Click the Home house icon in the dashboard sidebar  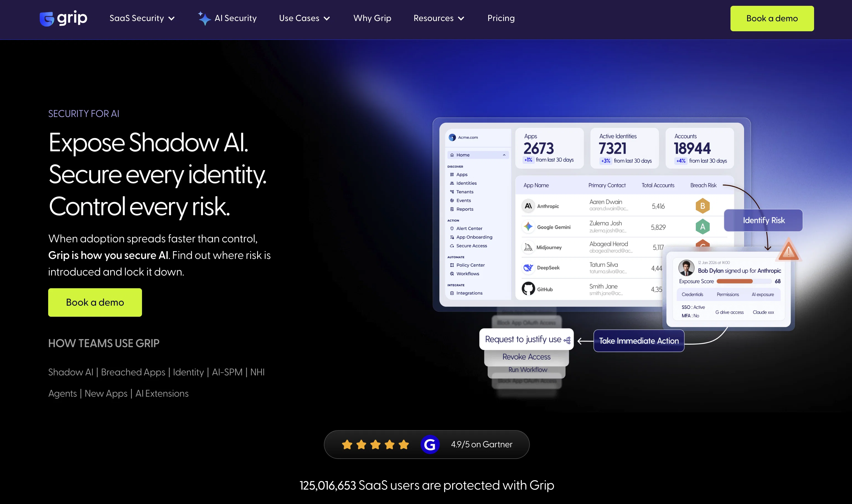[x=452, y=155]
